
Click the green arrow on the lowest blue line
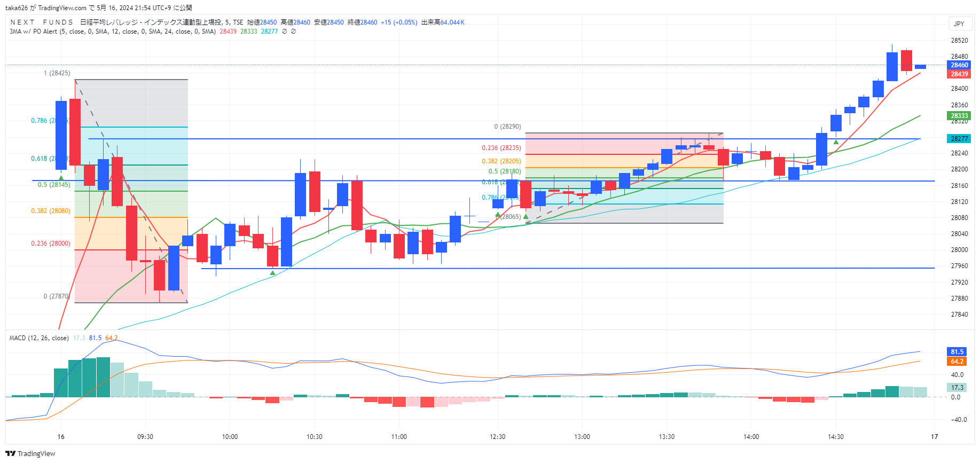(272, 273)
